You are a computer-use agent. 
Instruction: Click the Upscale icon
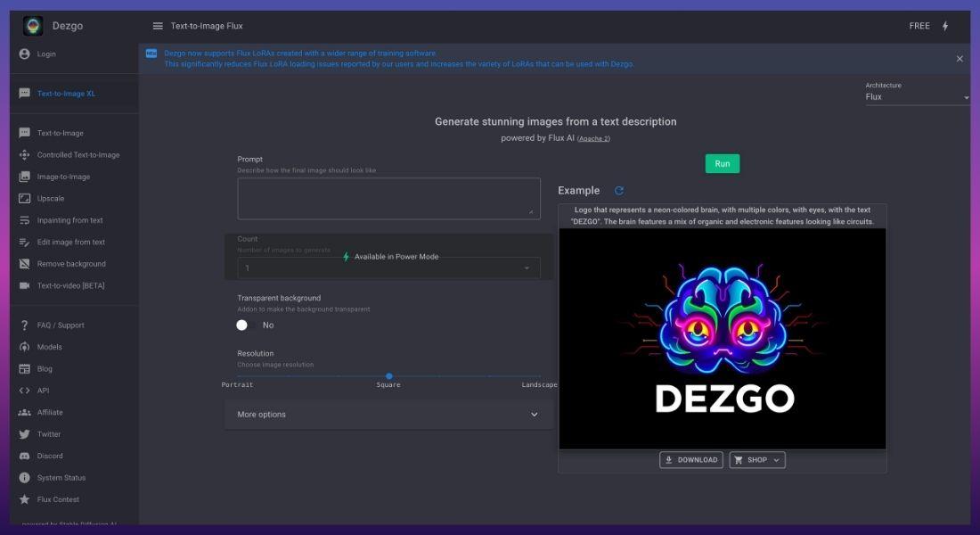click(x=24, y=198)
